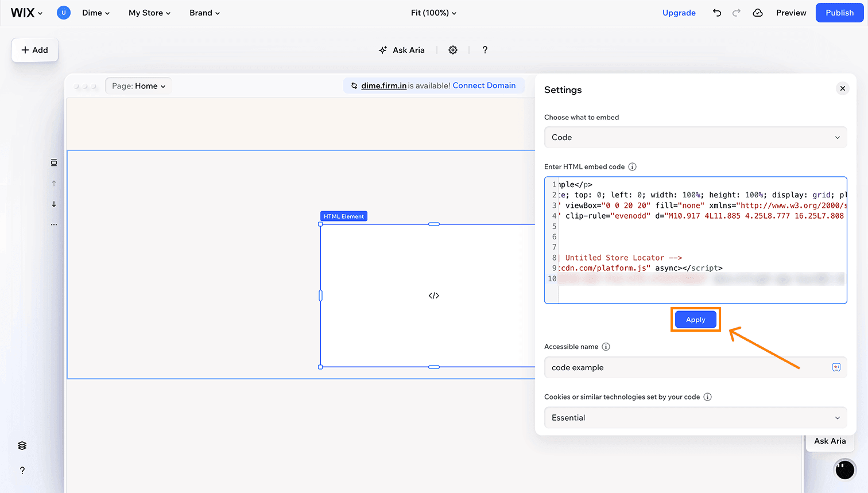
Task: Click the bottom-left resize handle of HTML element
Action: coord(320,367)
